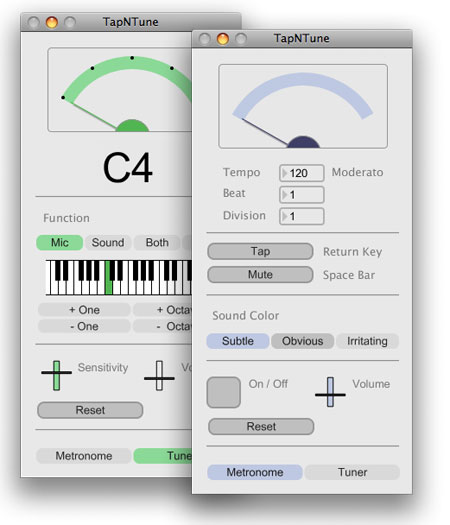Click the Beat field's triangle arrow

(285, 195)
